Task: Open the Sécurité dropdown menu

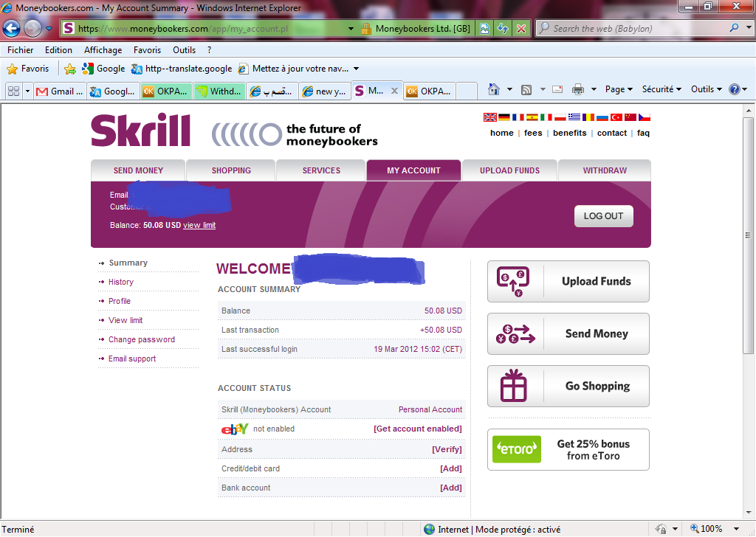Action: (x=661, y=89)
